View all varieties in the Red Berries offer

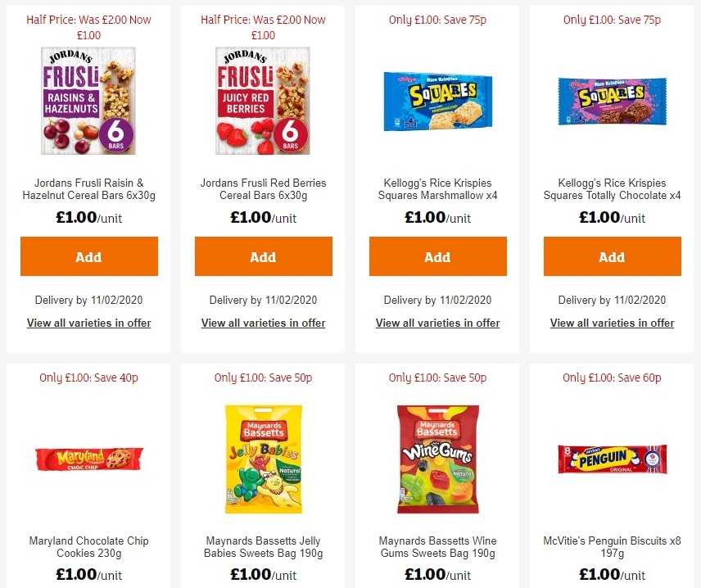pos(263,323)
